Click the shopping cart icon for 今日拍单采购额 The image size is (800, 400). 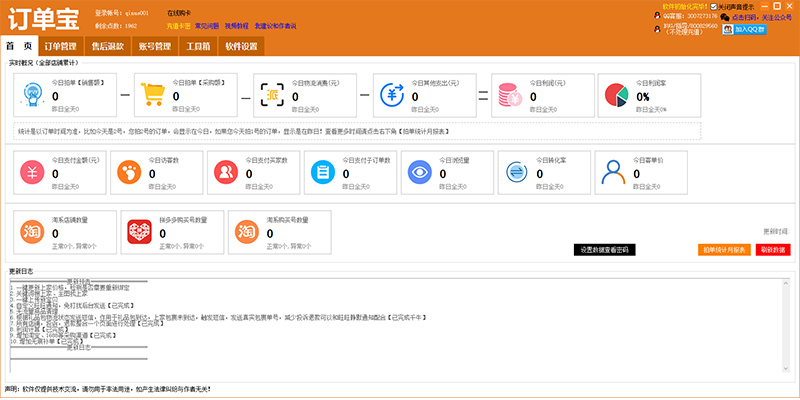(x=154, y=95)
